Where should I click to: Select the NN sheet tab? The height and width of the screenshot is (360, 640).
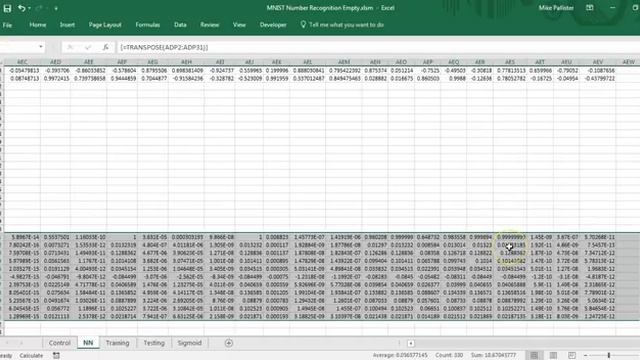pyautogui.click(x=88, y=343)
